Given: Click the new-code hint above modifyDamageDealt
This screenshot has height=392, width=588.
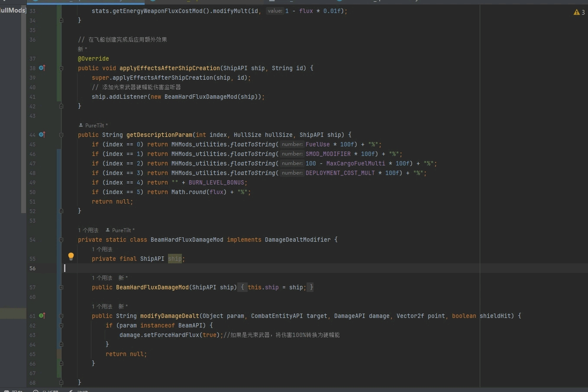Looking at the screenshot, I should 123,306.
